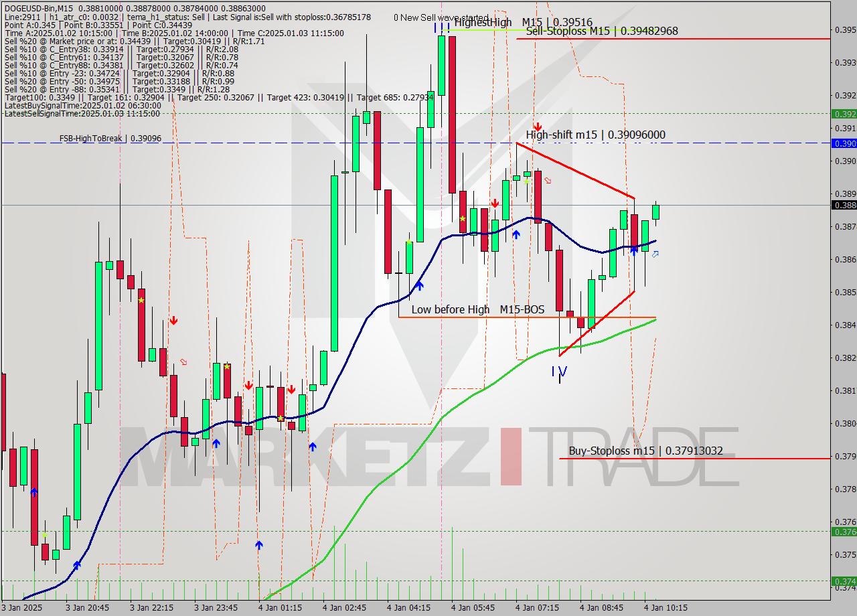The height and width of the screenshot is (616, 857).
Task: Click the green 0.392 price tag
Action: click(x=844, y=114)
